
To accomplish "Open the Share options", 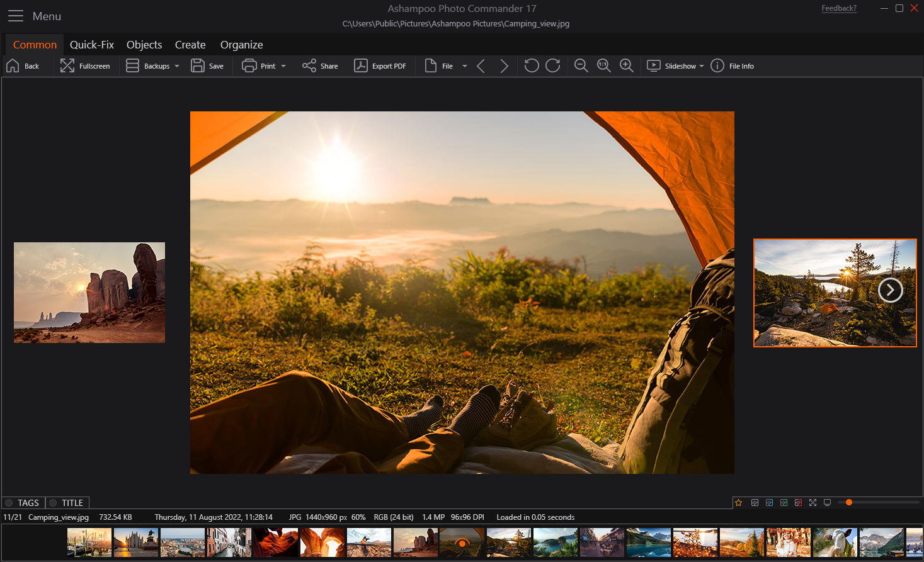I will click(320, 65).
